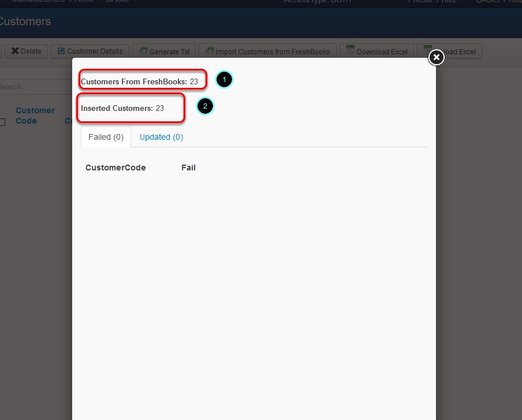Image resolution: width=522 pixels, height=420 pixels.
Task: Select Import Customers from FreshBooks
Action: coord(268,51)
